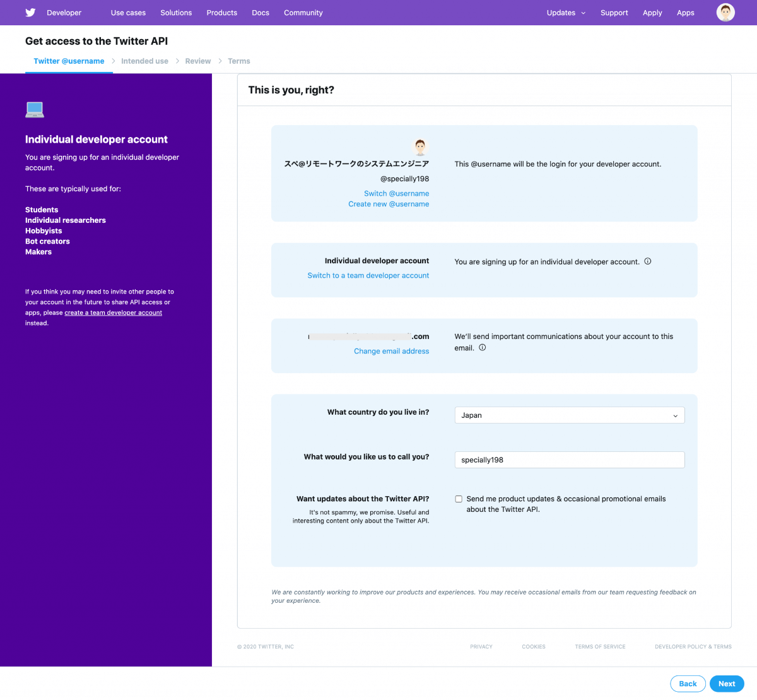Click the user avatar above @specially198
The width and height of the screenshot is (757, 700).
coord(420,147)
